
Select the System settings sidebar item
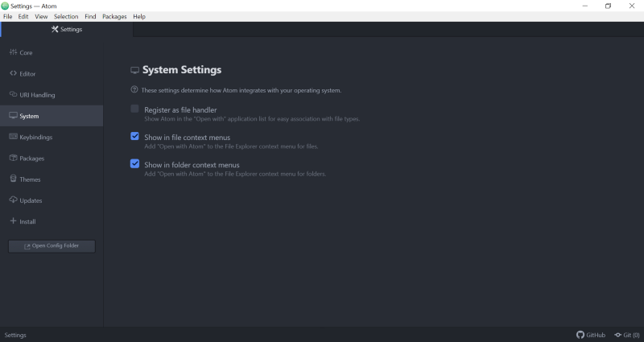point(52,116)
